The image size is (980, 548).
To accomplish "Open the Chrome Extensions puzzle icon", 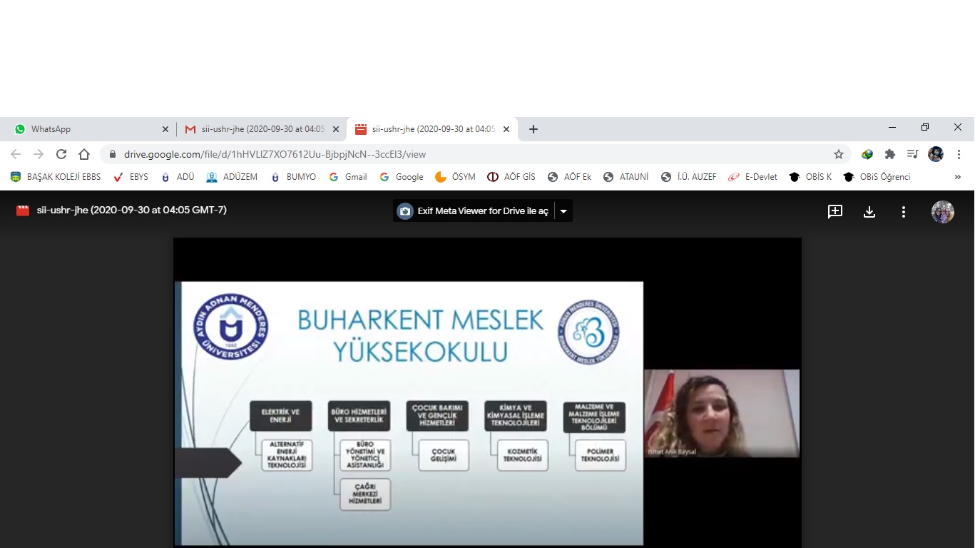I will (889, 154).
